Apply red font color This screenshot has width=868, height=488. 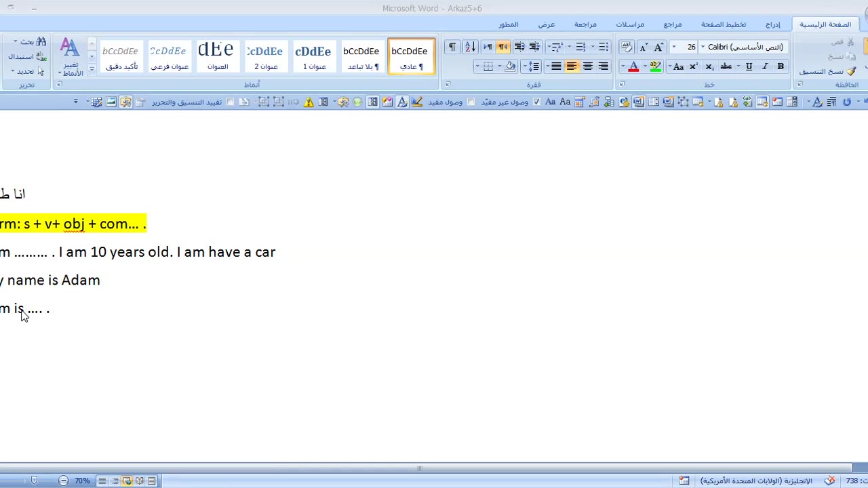coord(633,66)
